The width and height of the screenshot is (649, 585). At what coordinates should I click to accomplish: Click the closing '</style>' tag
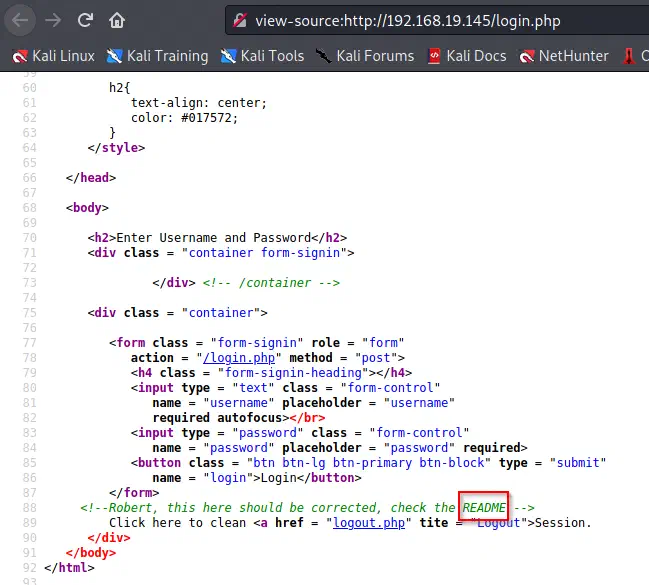116,148
